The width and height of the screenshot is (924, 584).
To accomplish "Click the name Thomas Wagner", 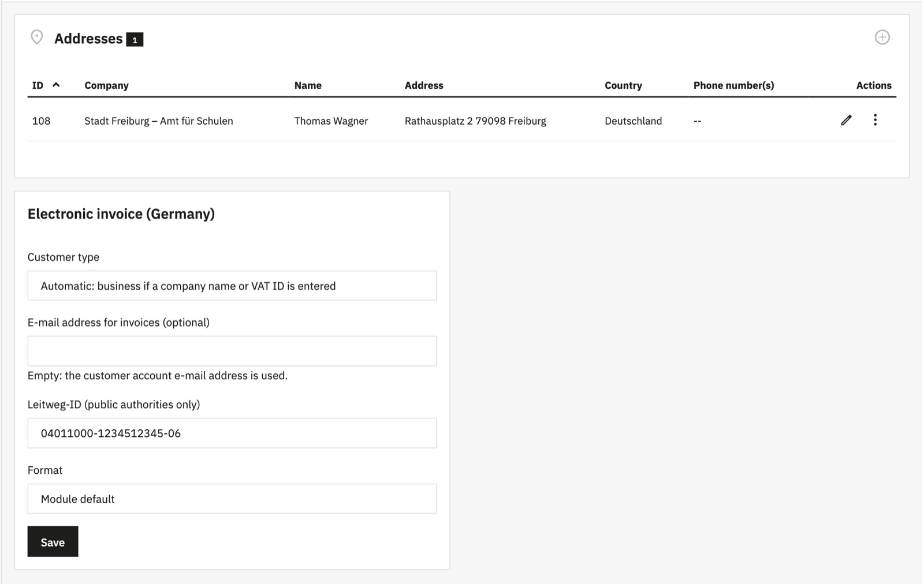I will pyautogui.click(x=331, y=121).
